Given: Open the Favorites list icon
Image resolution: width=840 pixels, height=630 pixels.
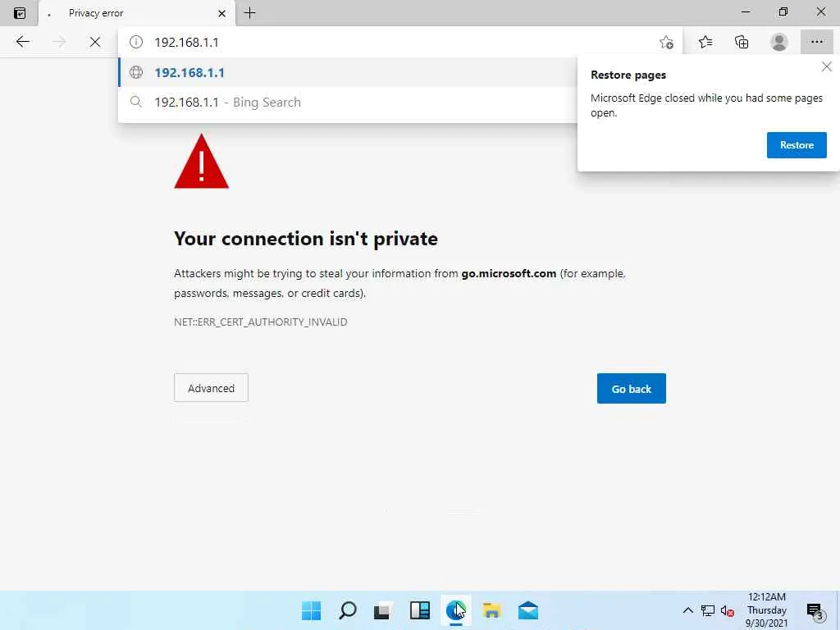Looking at the screenshot, I should click(x=705, y=42).
